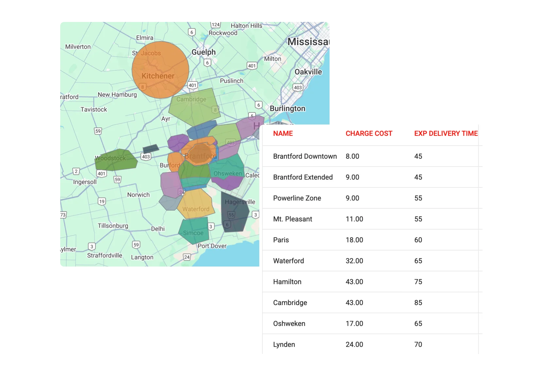This screenshot has height=392, width=548.
Task: Click the Highway 24 shield near Port Dover
Action: click(x=187, y=257)
